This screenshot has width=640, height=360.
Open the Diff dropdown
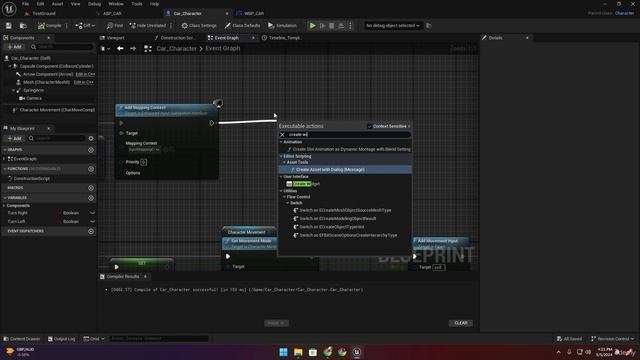point(84,26)
